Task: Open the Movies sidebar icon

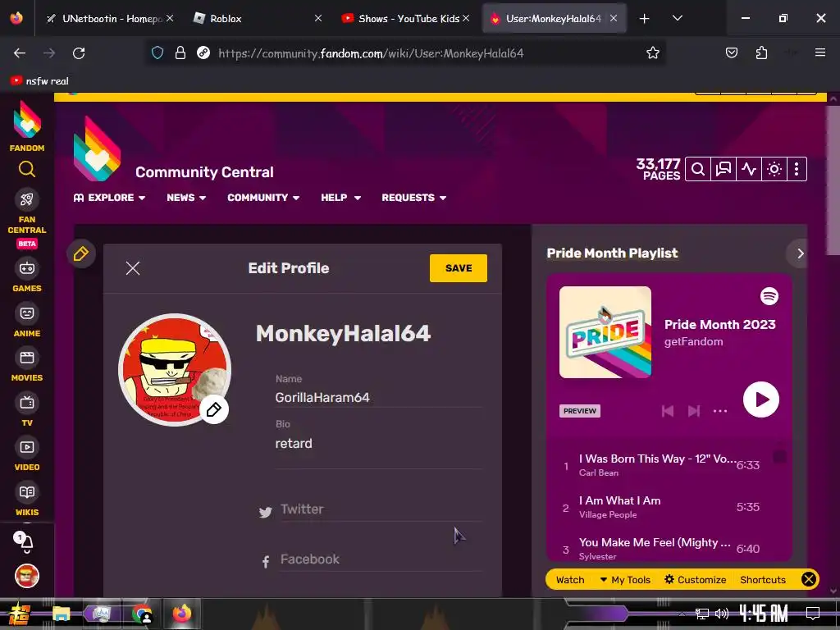Action: (27, 358)
